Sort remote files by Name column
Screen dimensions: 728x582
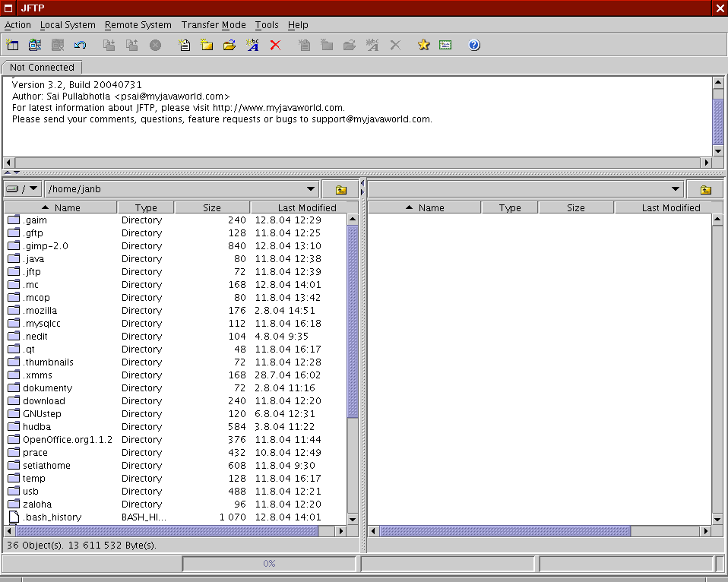(424, 207)
